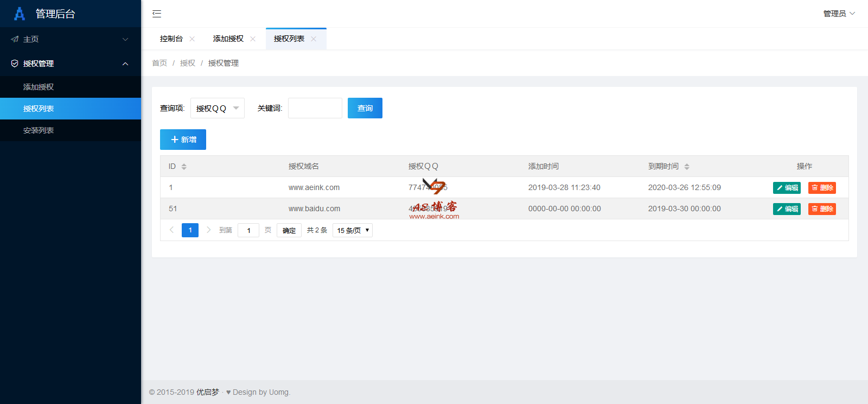Sort the table by 到期时间
This screenshot has width=868, height=404.
tap(687, 167)
